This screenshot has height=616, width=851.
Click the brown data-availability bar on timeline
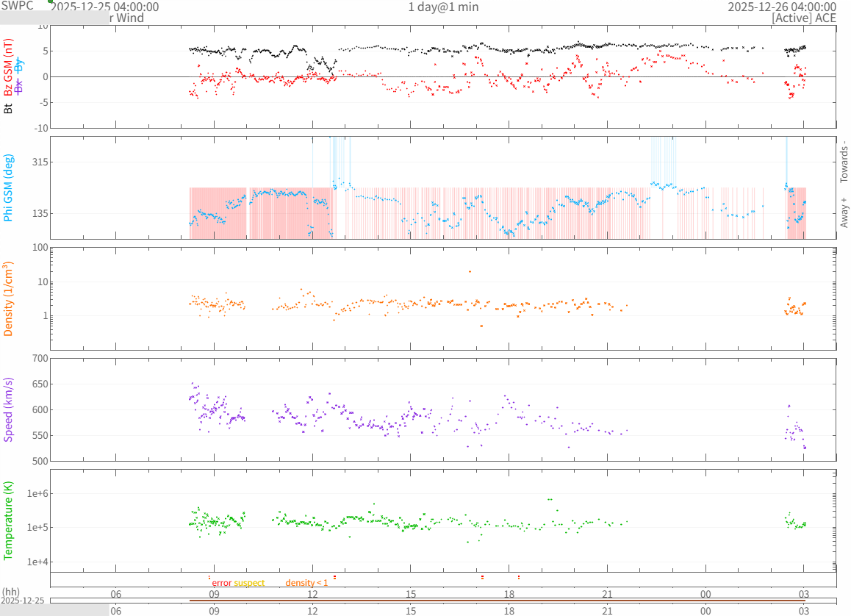[497, 601]
